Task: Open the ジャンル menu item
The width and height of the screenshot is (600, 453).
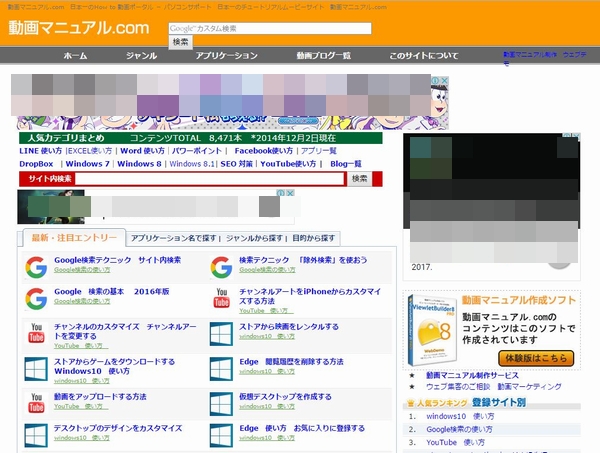Action: (x=142, y=56)
